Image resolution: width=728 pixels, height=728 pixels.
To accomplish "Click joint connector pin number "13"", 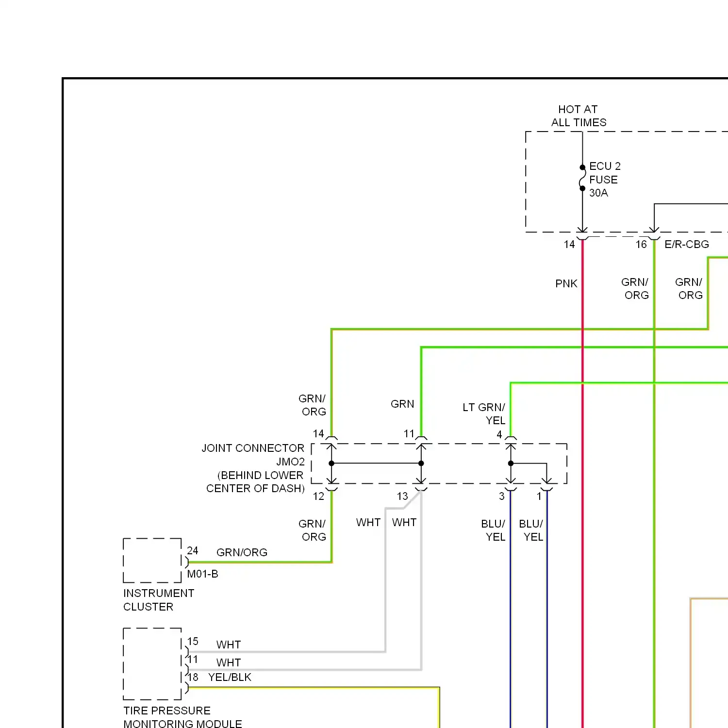I will (x=402, y=496).
